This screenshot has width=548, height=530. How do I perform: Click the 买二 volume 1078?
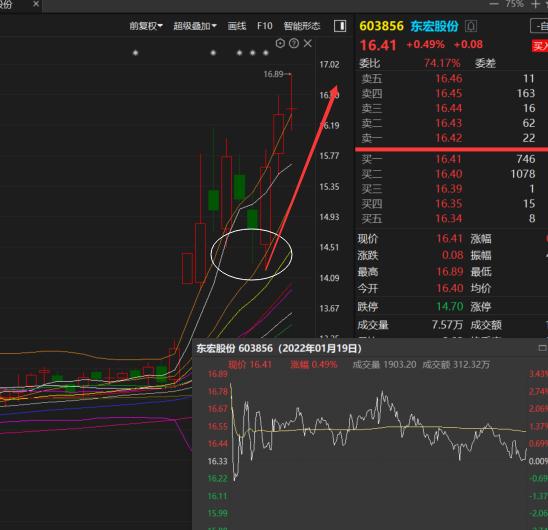pyautogui.click(x=523, y=174)
